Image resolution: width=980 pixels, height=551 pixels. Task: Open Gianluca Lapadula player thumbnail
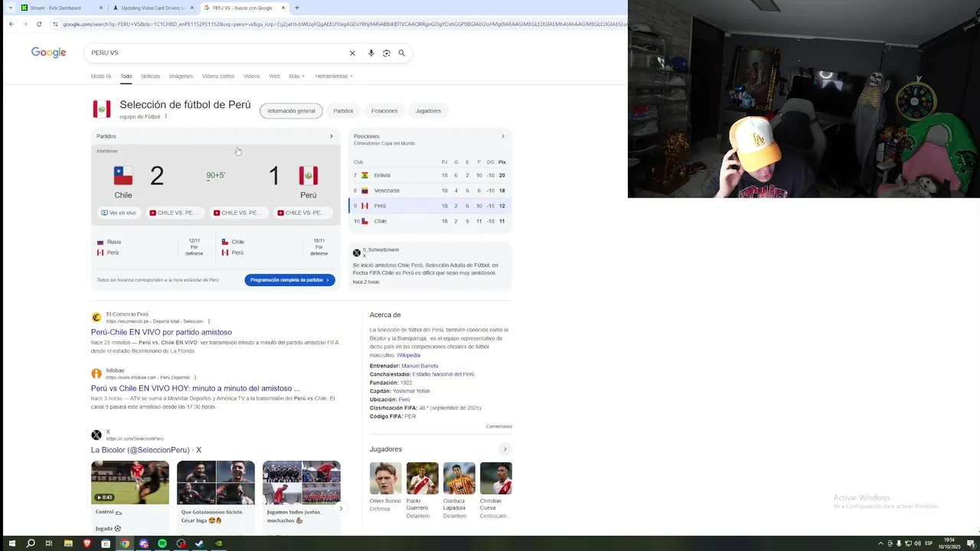459,478
